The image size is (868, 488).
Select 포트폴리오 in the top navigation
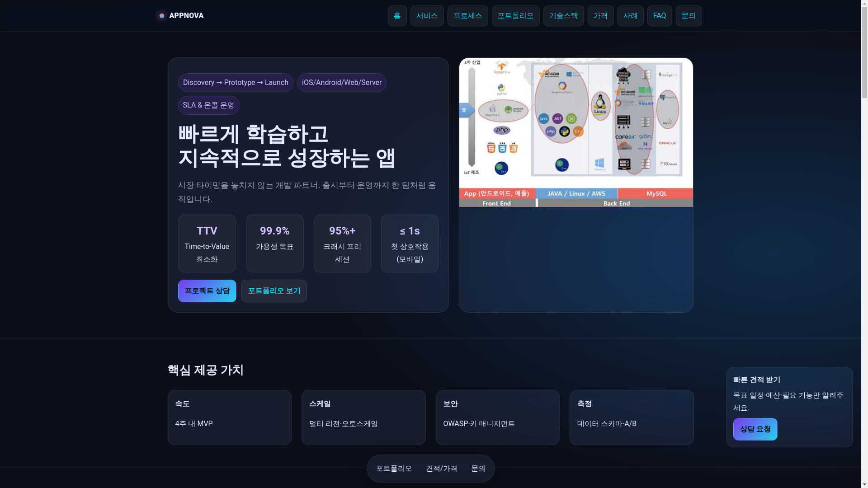point(516,16)
